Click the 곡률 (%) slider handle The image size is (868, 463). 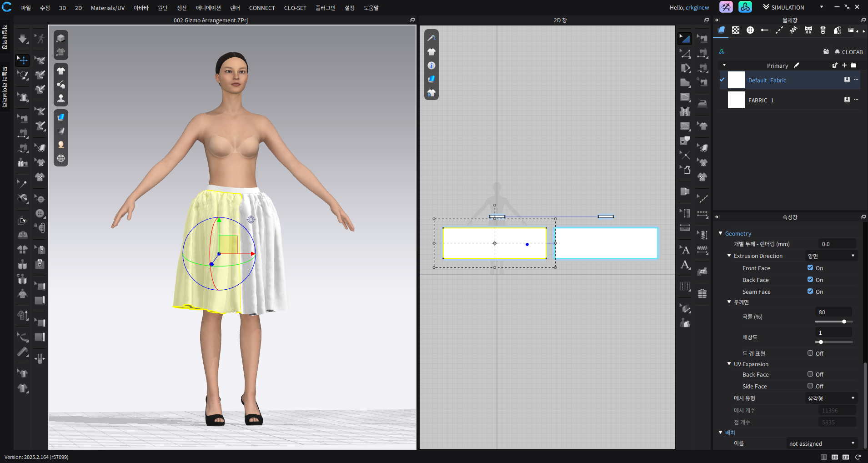pos(844,322)
